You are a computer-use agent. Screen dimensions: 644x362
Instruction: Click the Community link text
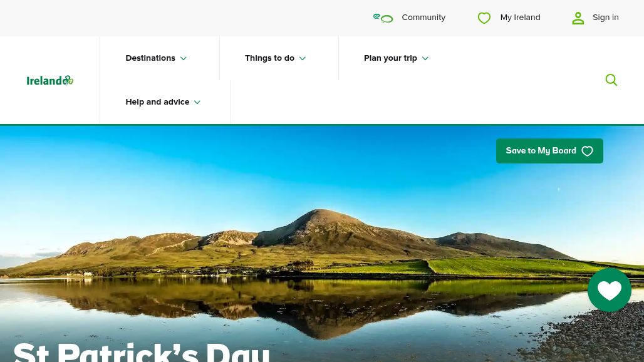coord(423,18)
